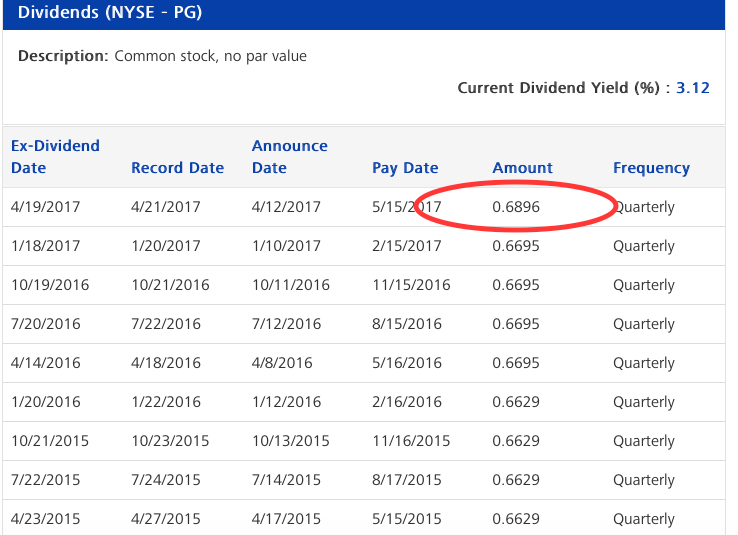This screenshot has width=738, height=535.
Task: Sort by Record Date column header
Action: coord(177,168)
